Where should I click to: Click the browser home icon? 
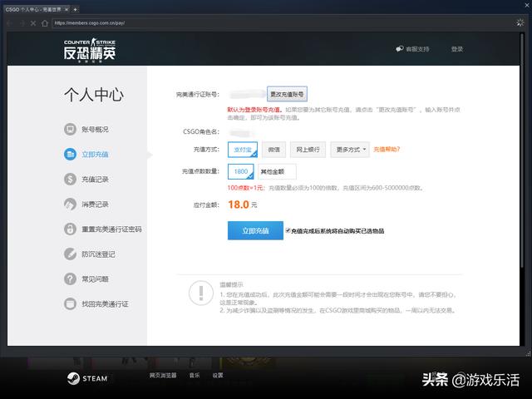44,23
